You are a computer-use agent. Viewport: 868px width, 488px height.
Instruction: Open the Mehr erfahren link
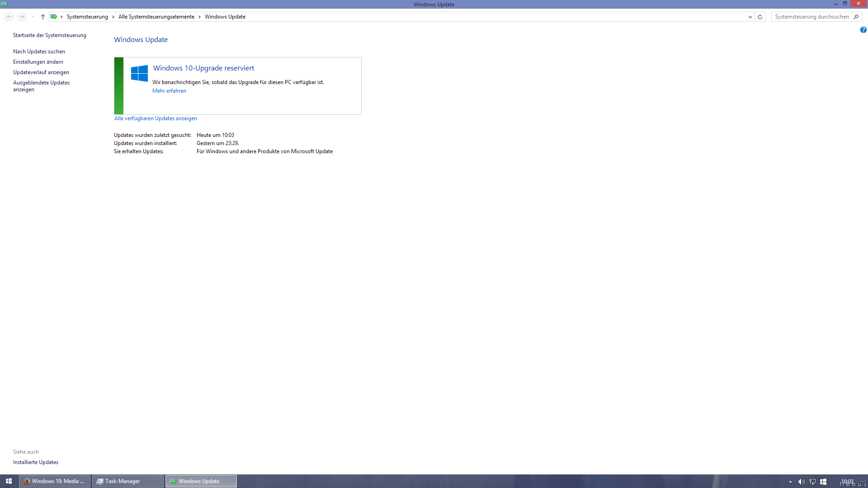169,91
